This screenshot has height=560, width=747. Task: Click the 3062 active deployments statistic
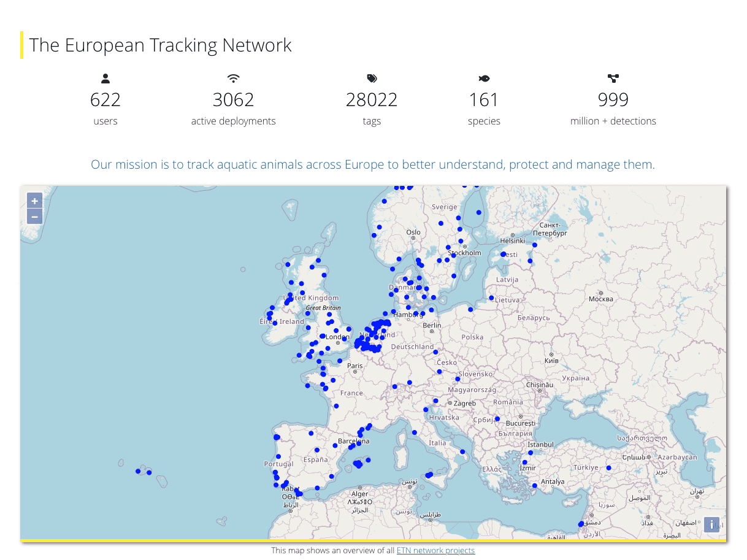click(x=233, y=99)
